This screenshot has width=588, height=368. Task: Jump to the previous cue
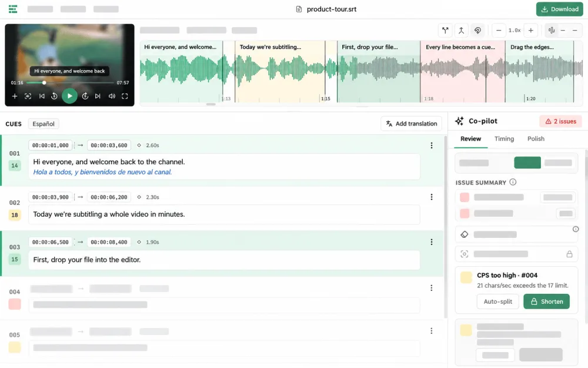tap(42, 96)
